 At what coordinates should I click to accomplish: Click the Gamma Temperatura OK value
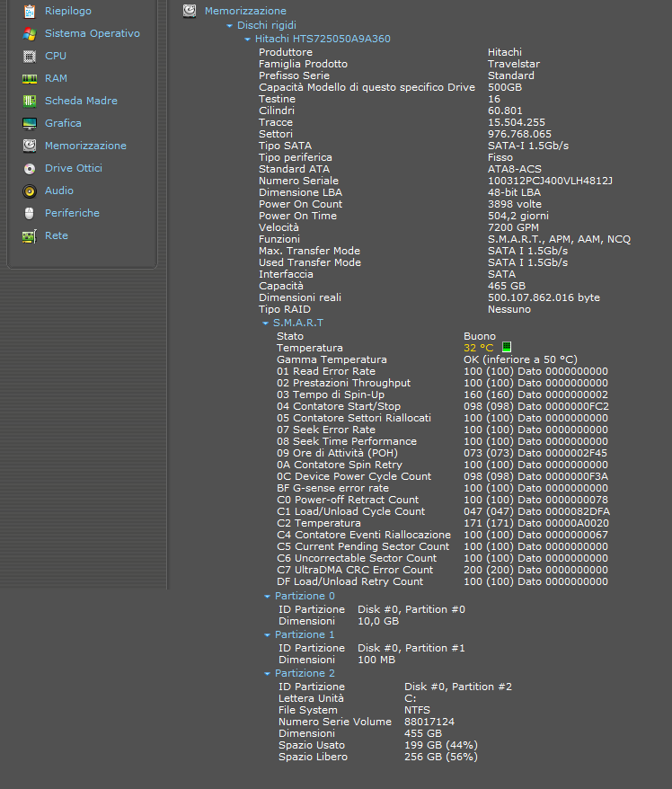[520, 359]
